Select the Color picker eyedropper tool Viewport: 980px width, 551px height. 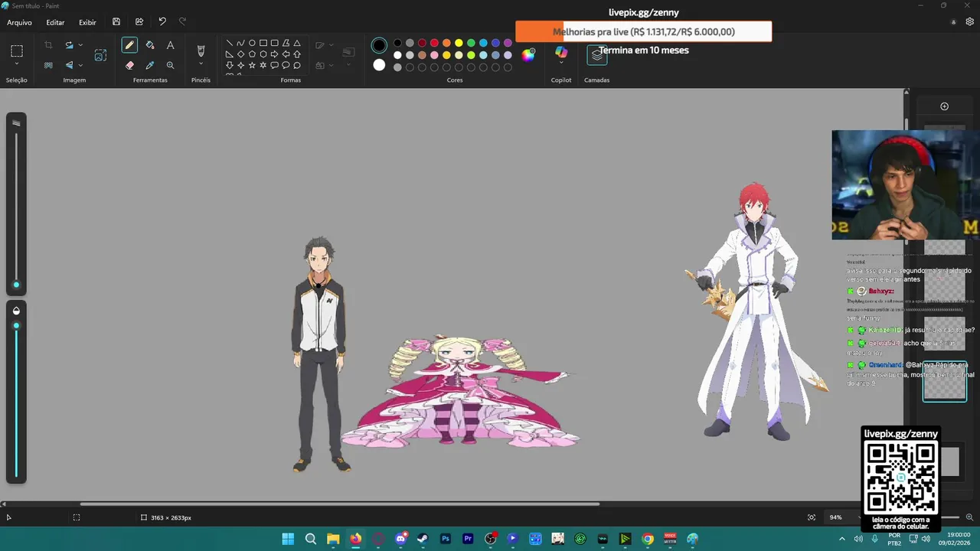click(150, 65)
